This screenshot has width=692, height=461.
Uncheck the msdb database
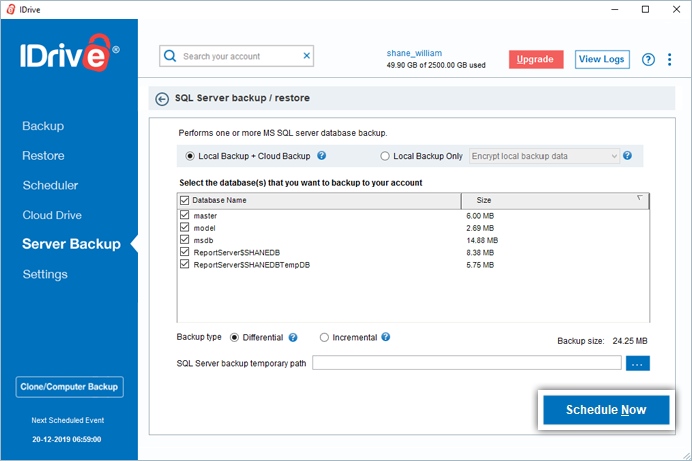coord(184,240)
